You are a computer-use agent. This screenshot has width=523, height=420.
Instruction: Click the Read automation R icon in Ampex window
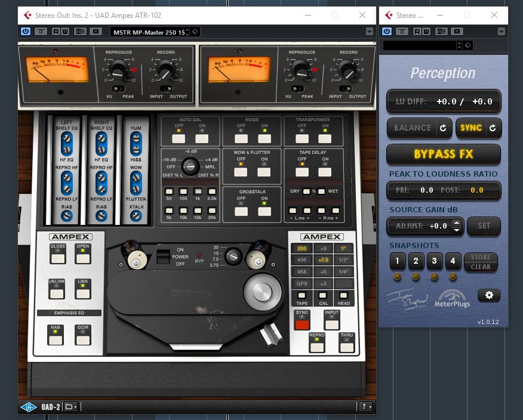[56, 32]
